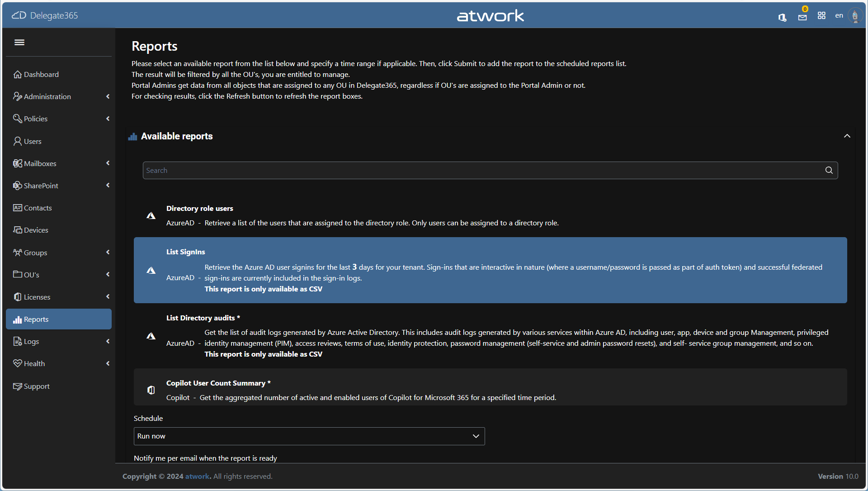Click the Available reports heading
The image size is (868, 491).
tap(177, 136)
